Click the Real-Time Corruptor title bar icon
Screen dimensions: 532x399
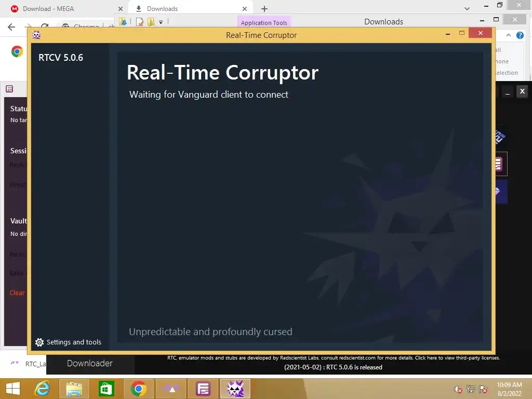pos(36,35)
